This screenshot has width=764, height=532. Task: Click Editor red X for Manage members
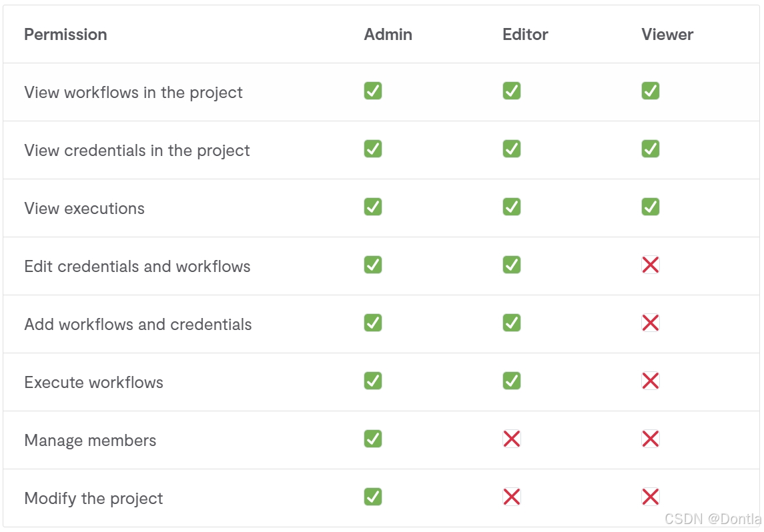pyautogui.click(x=512, y=439)
